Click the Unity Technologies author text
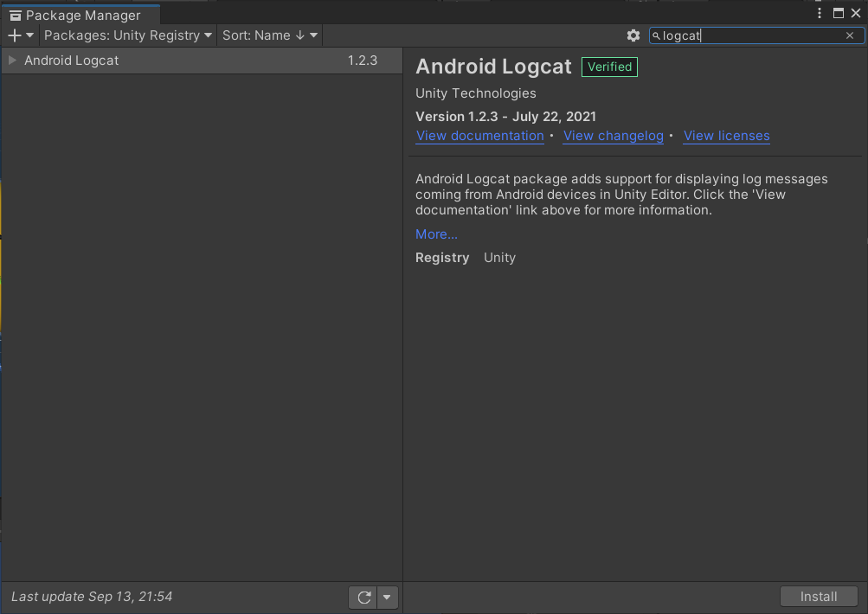This screenshot has width=868, height=614. 476,93
